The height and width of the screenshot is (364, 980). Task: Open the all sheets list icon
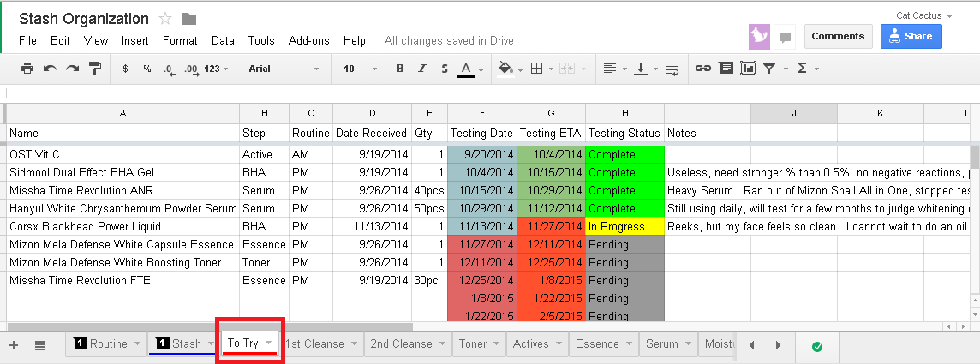40,344
